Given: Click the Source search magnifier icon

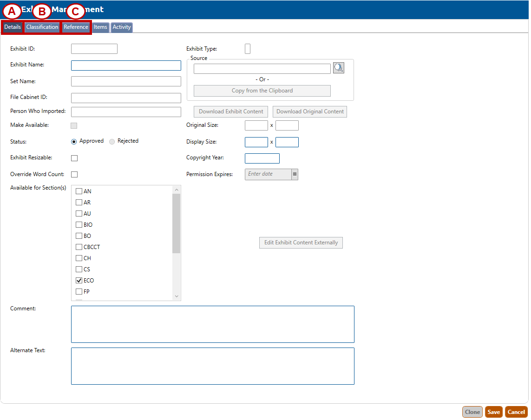Looking at the screenshot, I should point(338,68).
